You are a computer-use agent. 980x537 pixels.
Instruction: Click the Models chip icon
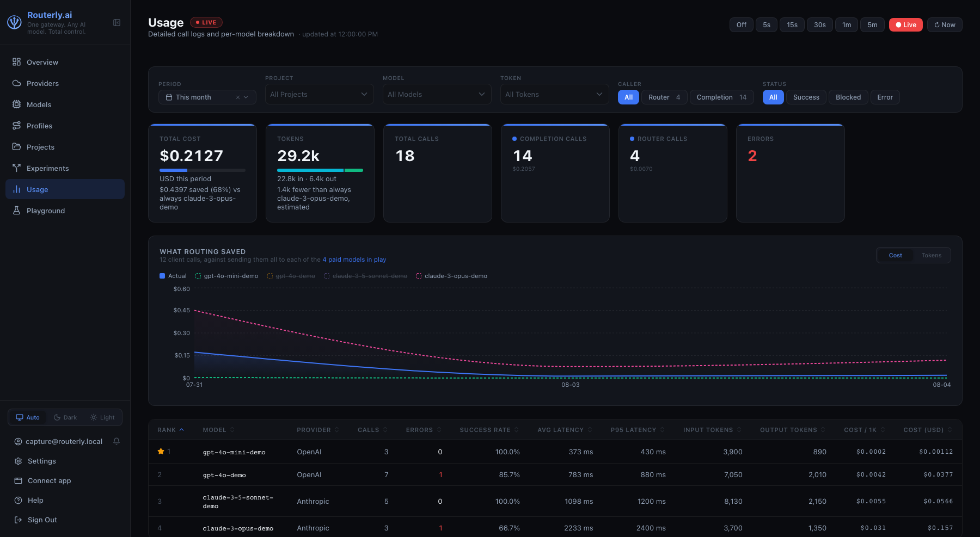coord(17,104)
